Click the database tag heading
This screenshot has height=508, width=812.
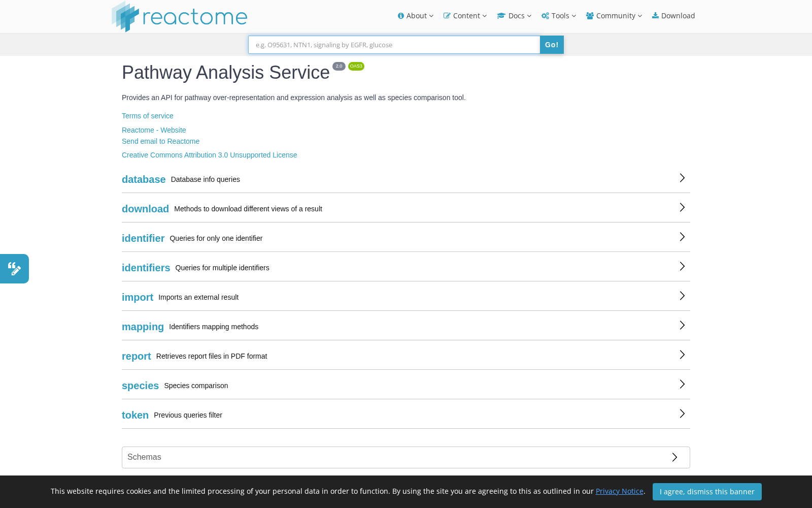click(x=144, y=179)
